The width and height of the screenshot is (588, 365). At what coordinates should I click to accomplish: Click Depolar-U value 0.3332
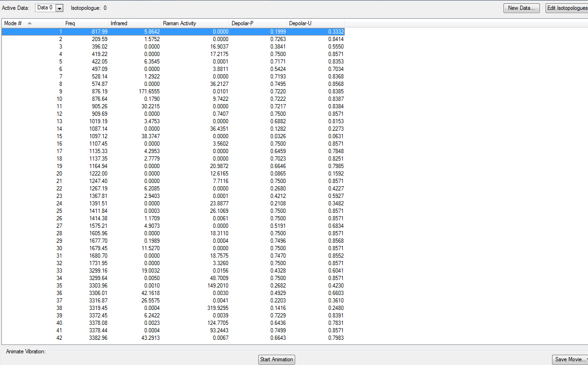tap(336, 32)
